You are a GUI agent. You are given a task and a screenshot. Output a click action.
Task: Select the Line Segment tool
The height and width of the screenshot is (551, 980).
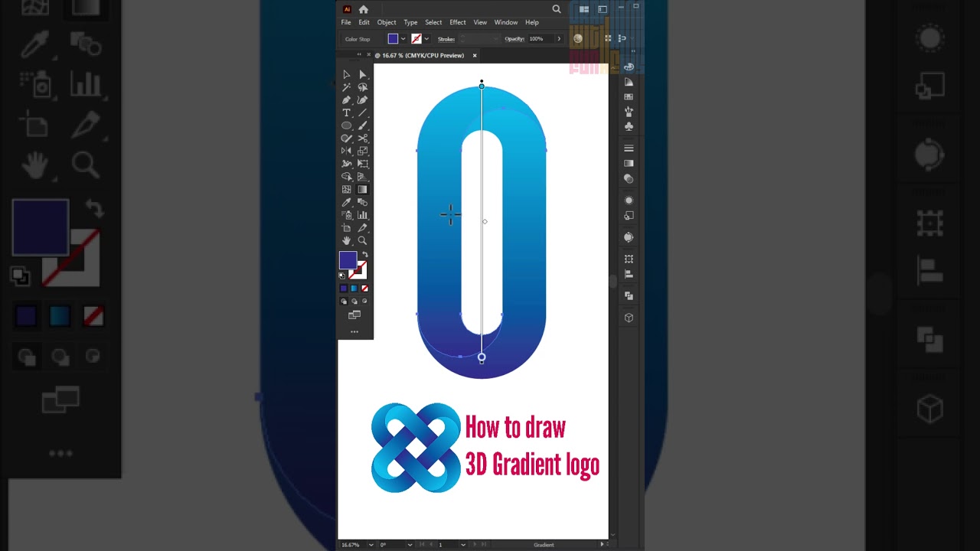[362, 112]
